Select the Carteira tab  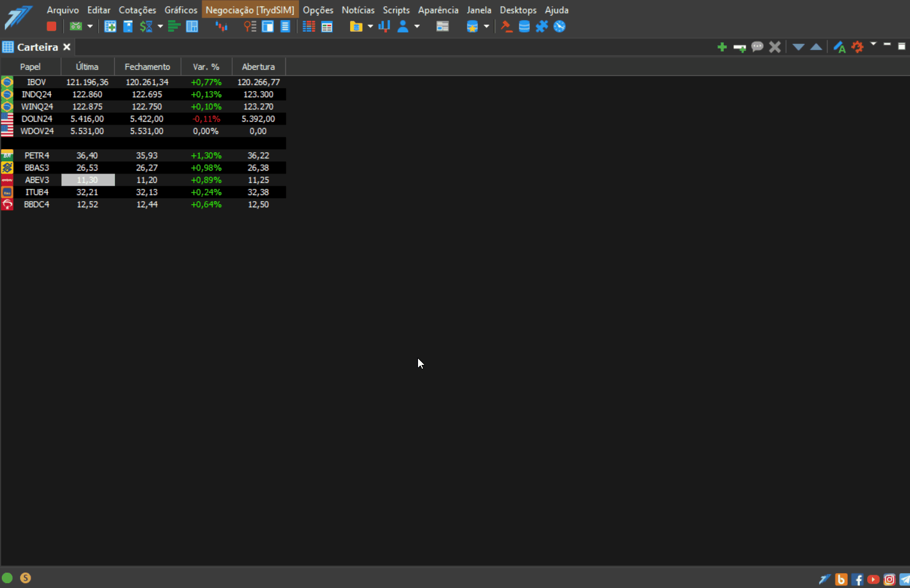pyautogui.click(x=37, y=47)
